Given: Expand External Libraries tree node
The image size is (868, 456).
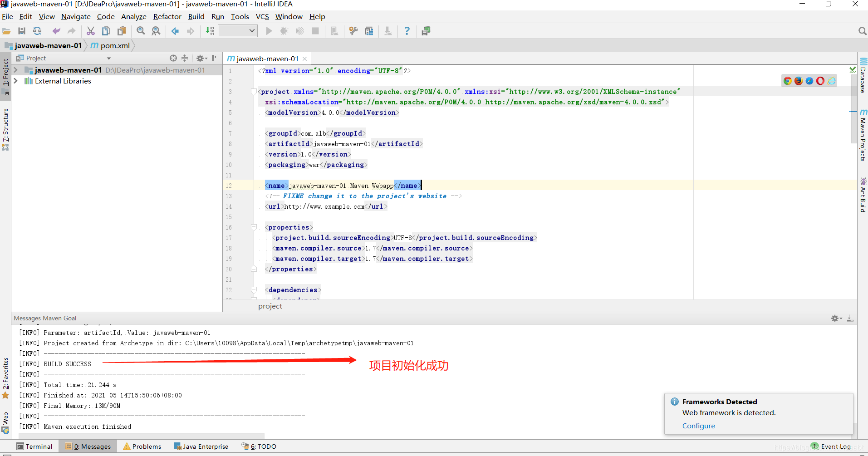Looking at the screenshot, I should click(x=16, y=81).
